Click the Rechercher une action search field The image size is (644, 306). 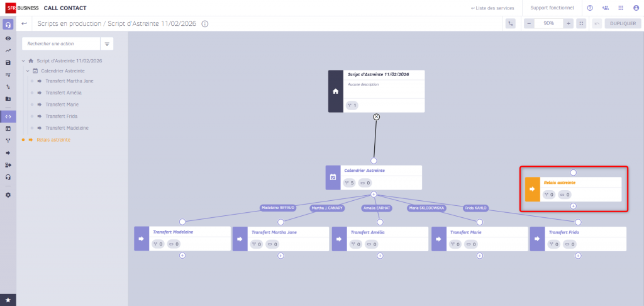click(x=61, y=44)
